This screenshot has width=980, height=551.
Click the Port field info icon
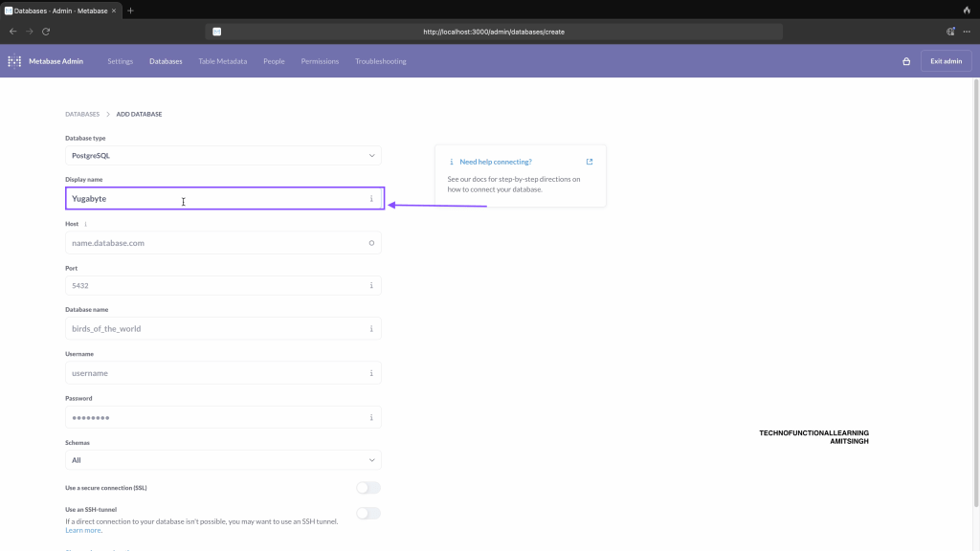371,285
